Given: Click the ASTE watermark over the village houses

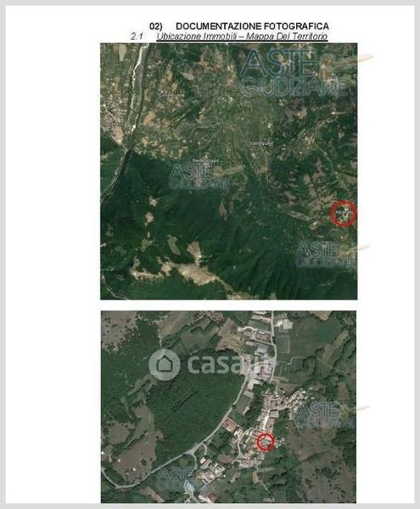Looking at the screenshot, I should [x=323, y=415].
